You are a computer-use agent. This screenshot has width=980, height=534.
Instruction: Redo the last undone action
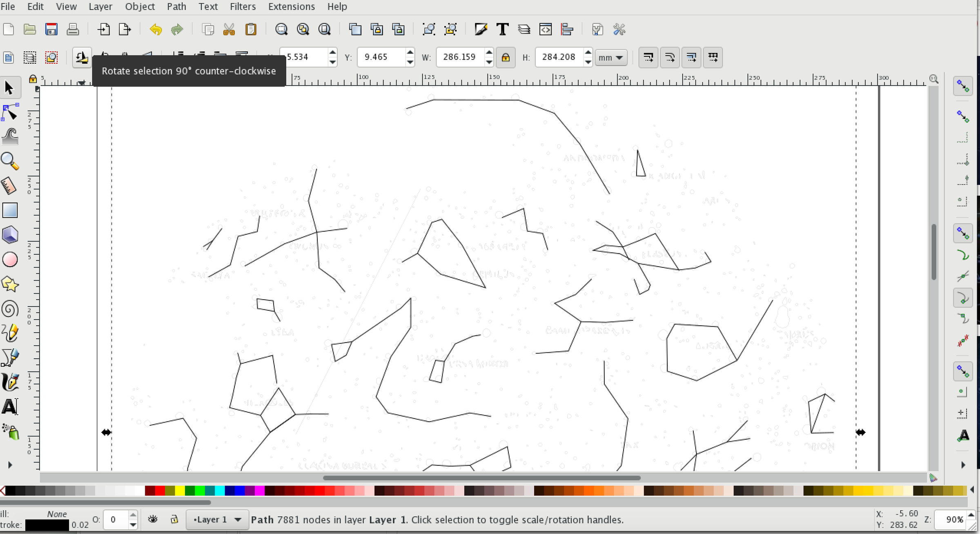click(177, 29)
